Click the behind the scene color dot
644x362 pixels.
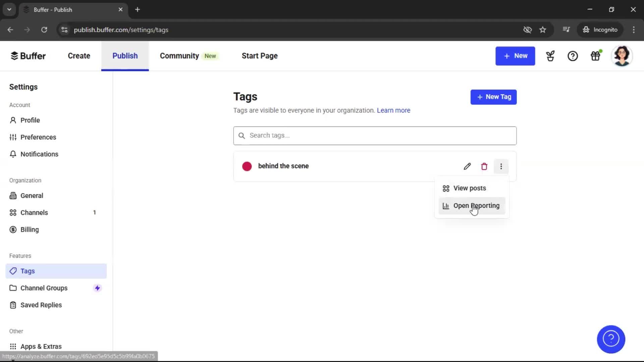tap(247, 166)
